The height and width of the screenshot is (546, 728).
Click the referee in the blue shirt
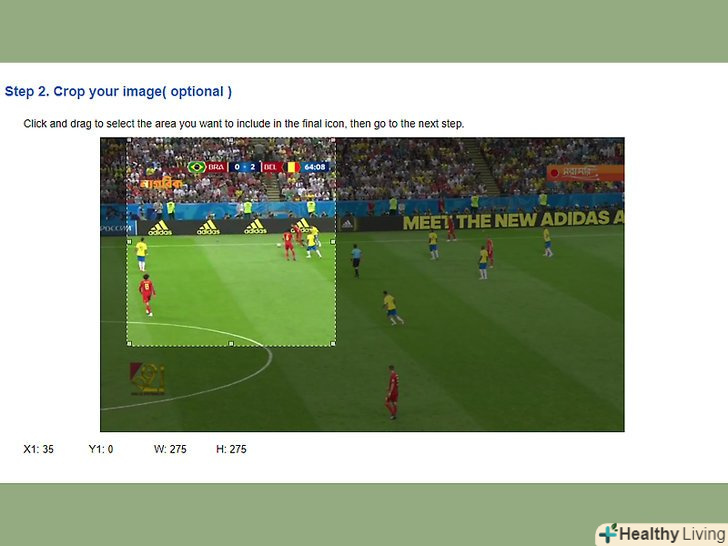coord(356,260)
